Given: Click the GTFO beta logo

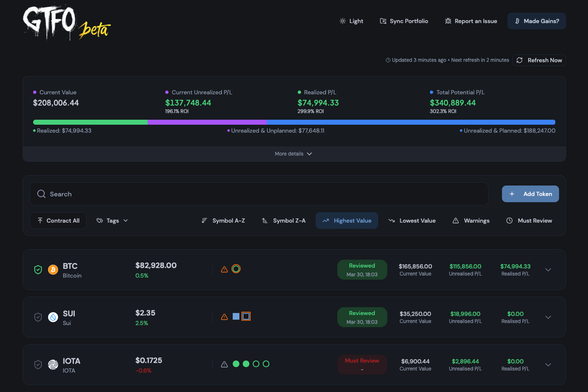Looking at the screenshot, I should [67, 22].
